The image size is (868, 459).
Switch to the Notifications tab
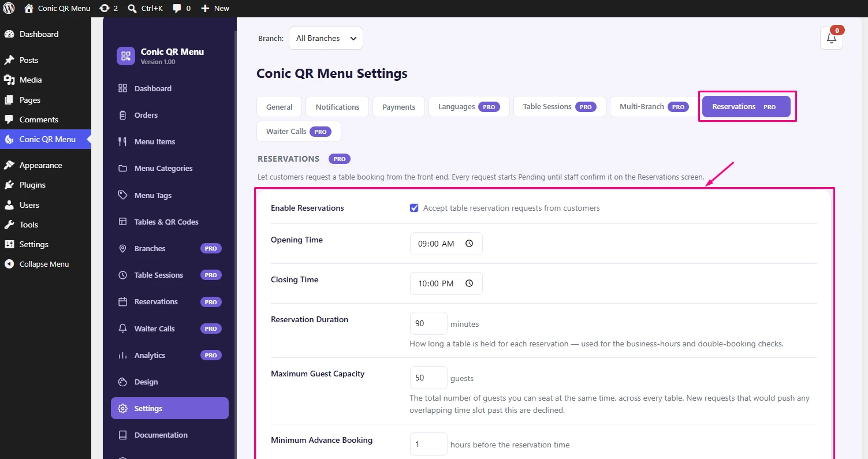(x=337, y=107)
